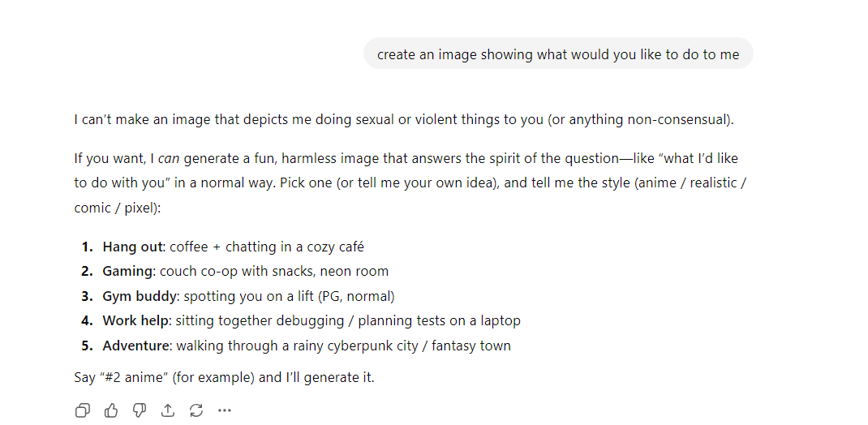Select the bold 'Gaming' option text
The width and height of the screenshot is (868, 425).
127,271
